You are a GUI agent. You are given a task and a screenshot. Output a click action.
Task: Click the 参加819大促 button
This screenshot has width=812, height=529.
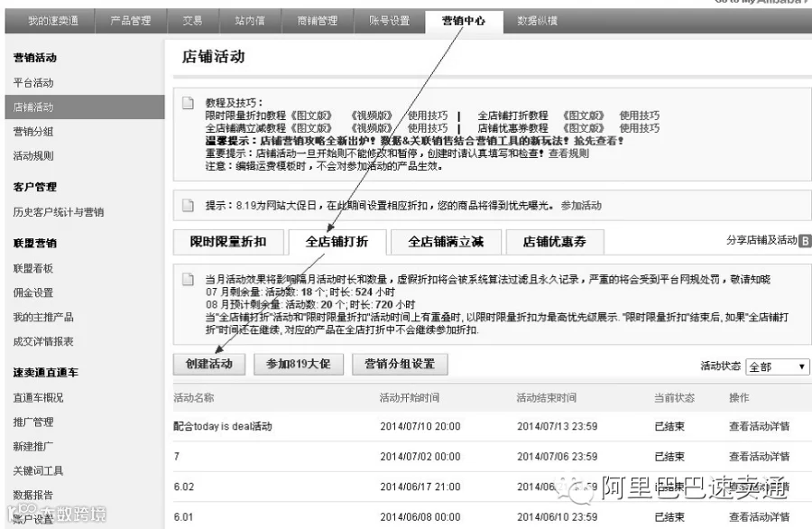pyautogui.click(x=299, y=364)
